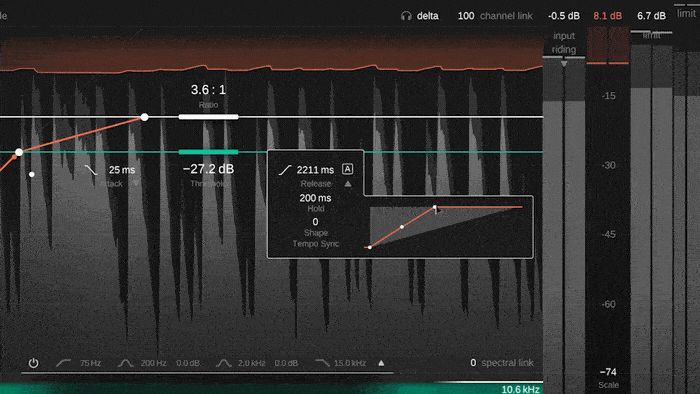Collapse the release panel triangle
Screen dimensions: 700x394
pyautogui.click(x=348, y=184)
